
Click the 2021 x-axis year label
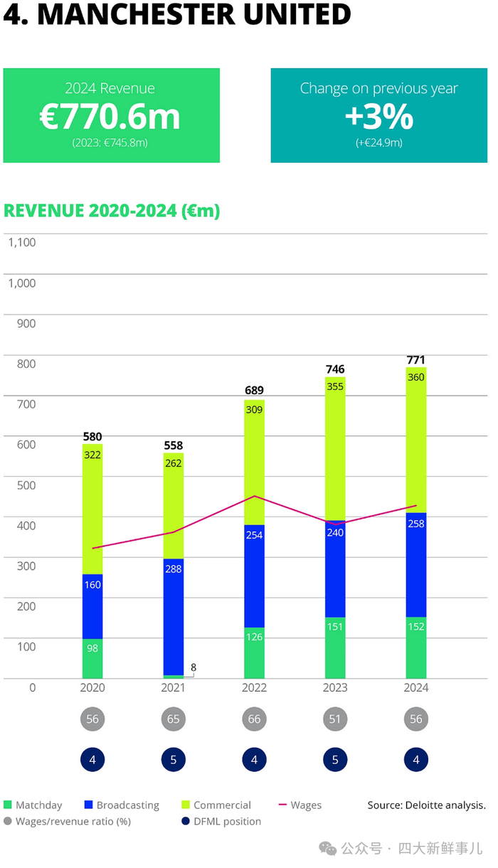(174, 688)
